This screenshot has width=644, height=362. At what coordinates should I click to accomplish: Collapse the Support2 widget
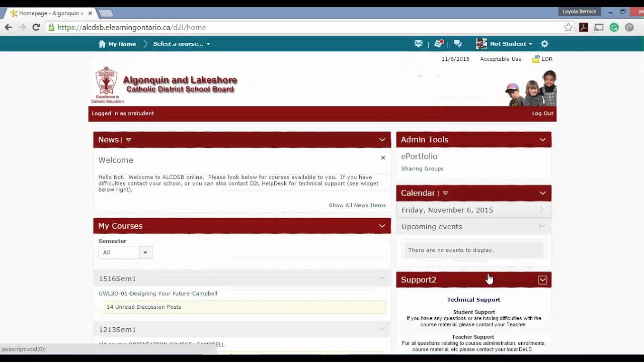point(543,280)
